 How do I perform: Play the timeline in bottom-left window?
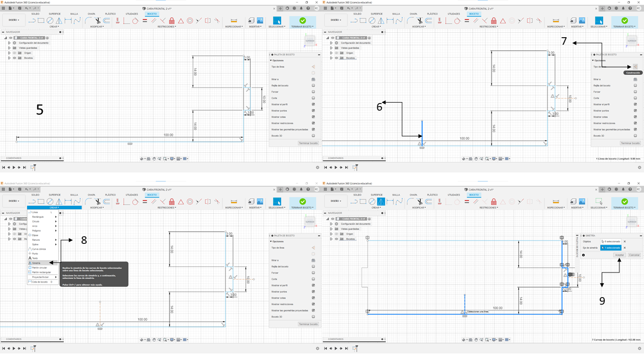click(x=14, y=348)
